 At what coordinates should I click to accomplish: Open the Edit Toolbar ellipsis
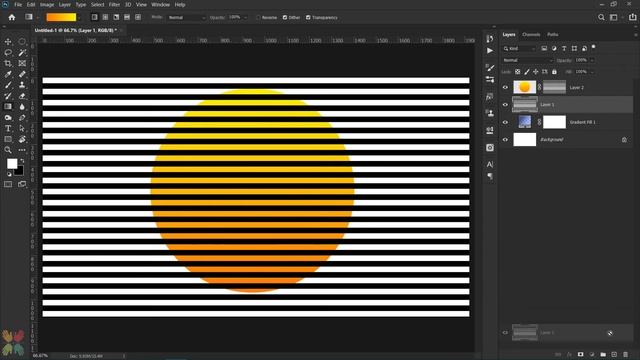click(22, 150)
